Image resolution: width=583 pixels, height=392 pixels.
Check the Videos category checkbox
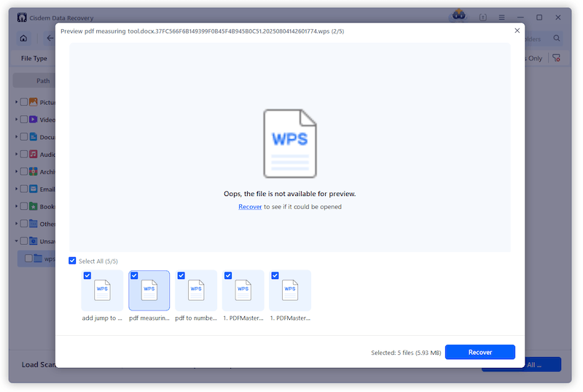pos(24,119)
